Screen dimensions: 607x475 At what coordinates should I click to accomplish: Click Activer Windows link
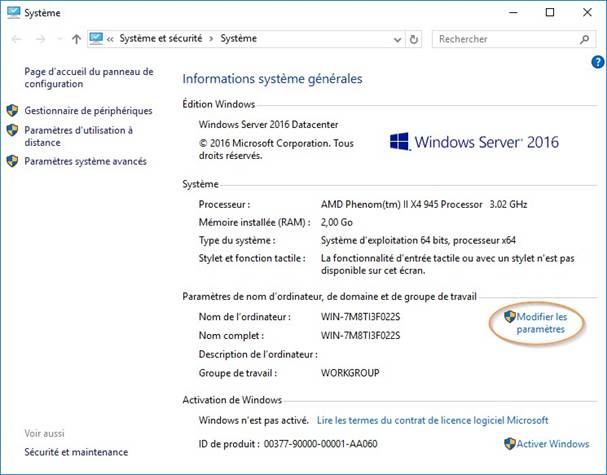(x=553, y=444)
